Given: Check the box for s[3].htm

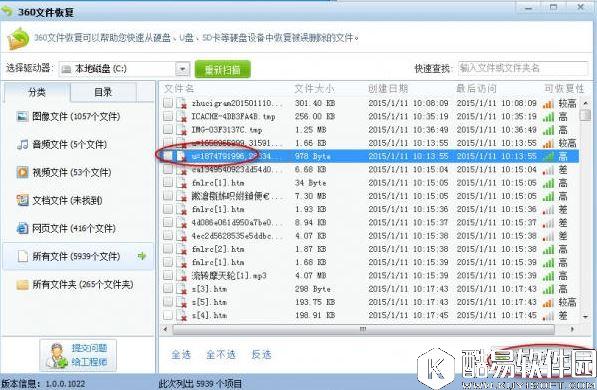Looking at the screenshot, I should (168, 288).
